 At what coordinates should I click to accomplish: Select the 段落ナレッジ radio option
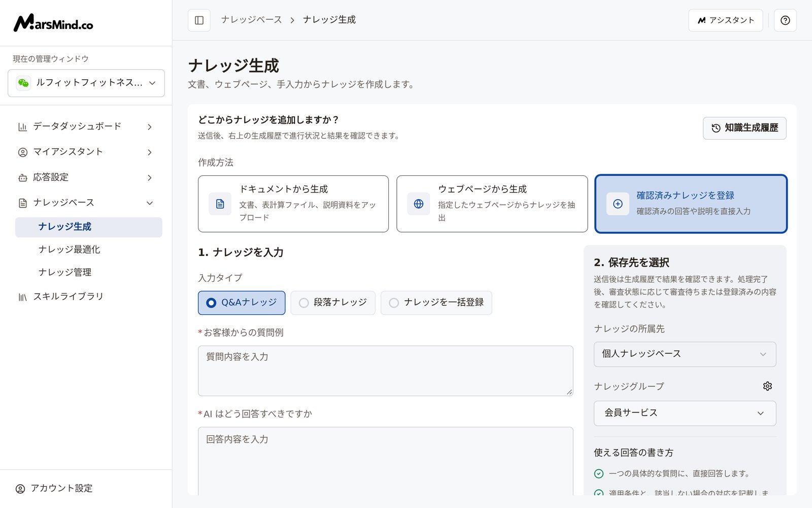pyautogui.click(x=333, y=303)
